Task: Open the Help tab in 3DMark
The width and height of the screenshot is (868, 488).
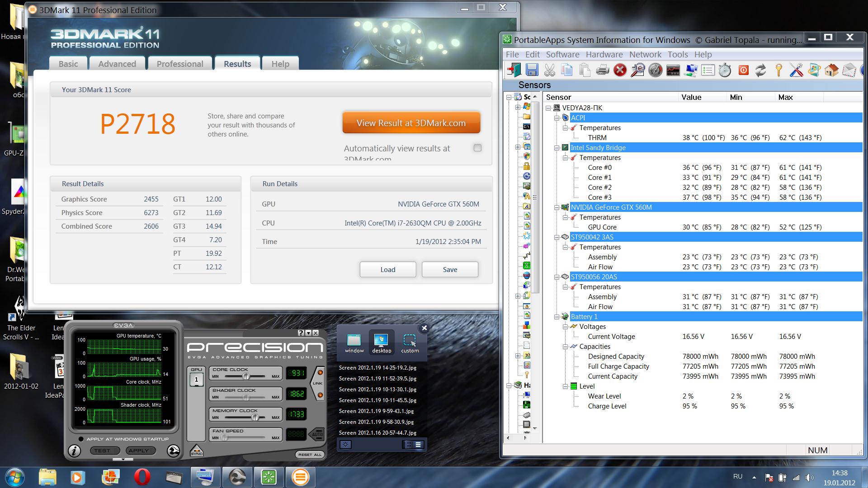Action: pyautogui.click(x=280, y=64)
